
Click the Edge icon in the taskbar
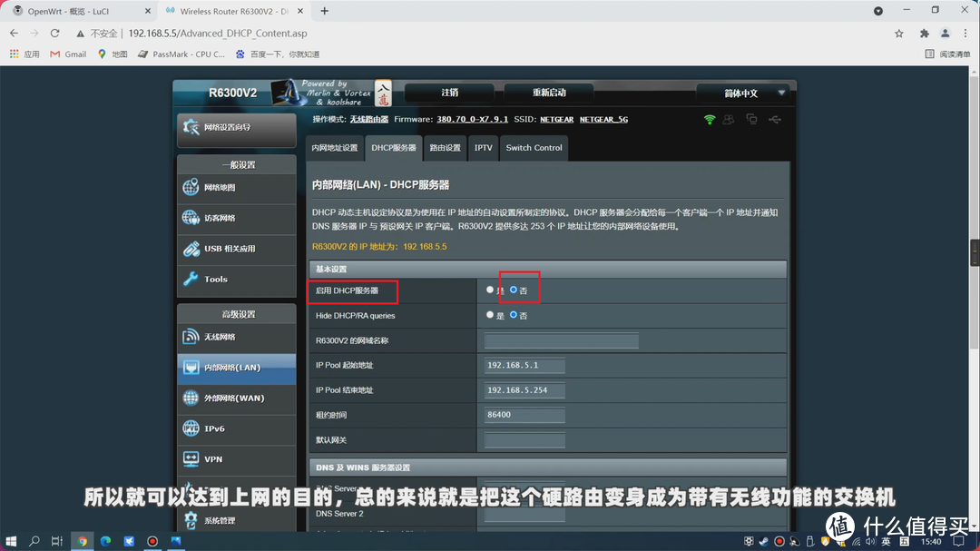(105, 541)
